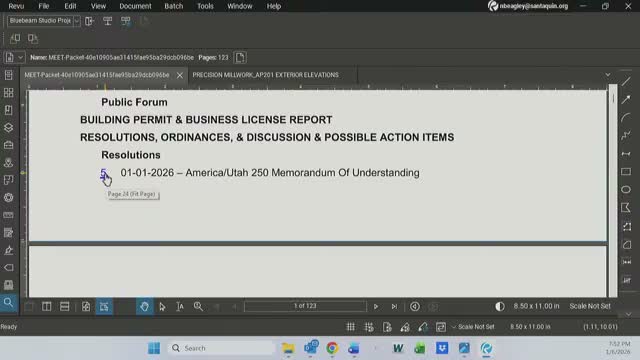Select the Polyline markup tool
This screenshot has width=640, height=360.
626,136
